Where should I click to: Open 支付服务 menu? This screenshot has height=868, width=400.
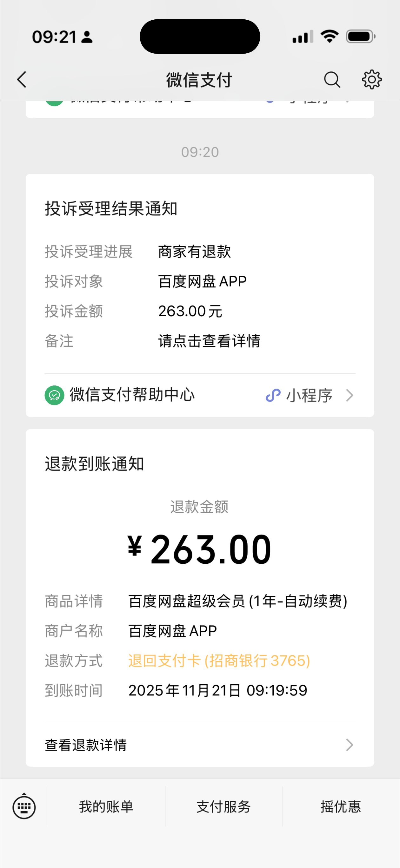pos(224,807)
